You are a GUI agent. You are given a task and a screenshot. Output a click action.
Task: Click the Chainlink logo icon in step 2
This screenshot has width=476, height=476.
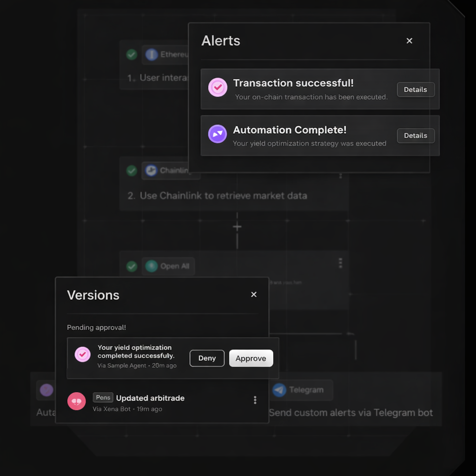click(151, 171)
